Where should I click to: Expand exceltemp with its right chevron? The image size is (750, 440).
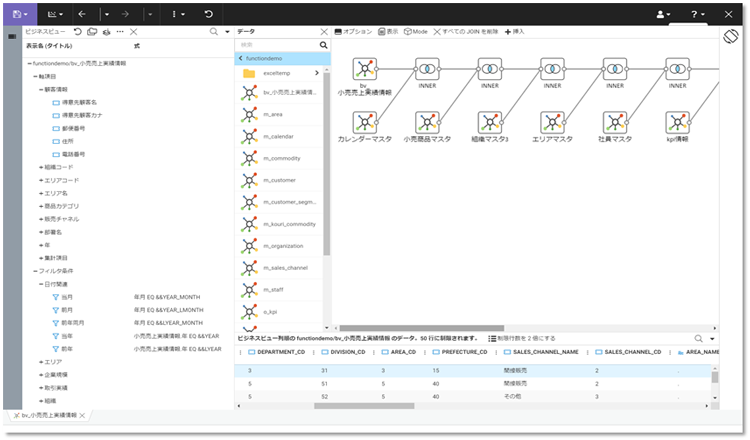[x=317, y=73]
